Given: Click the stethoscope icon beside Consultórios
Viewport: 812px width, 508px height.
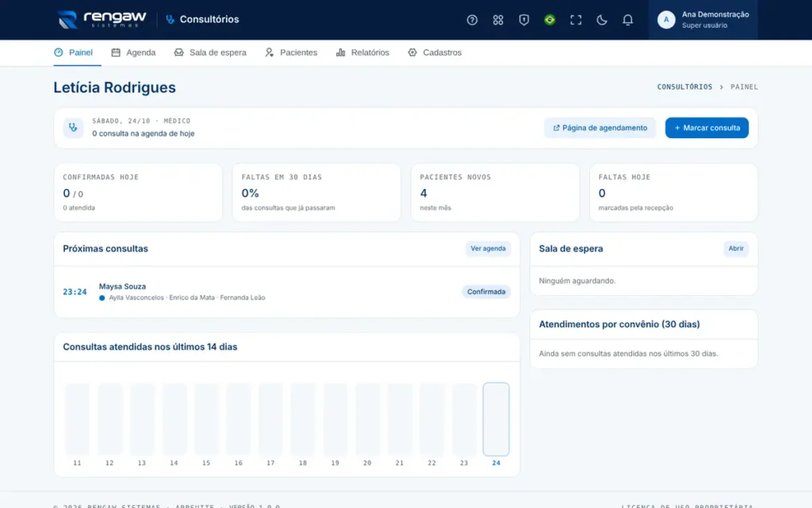Looking at the screenshot, I should pos(170,20).
